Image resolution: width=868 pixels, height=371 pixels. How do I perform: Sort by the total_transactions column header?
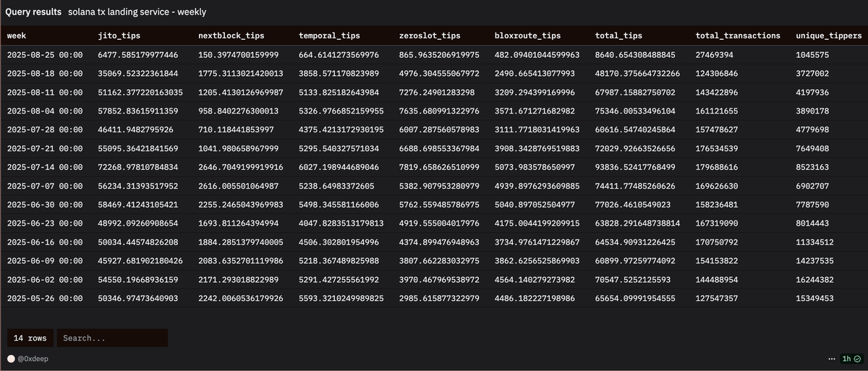738,35
